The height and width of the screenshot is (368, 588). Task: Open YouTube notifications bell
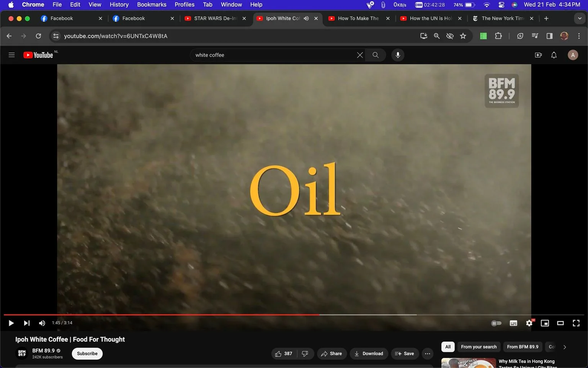(x=554, y=55)
